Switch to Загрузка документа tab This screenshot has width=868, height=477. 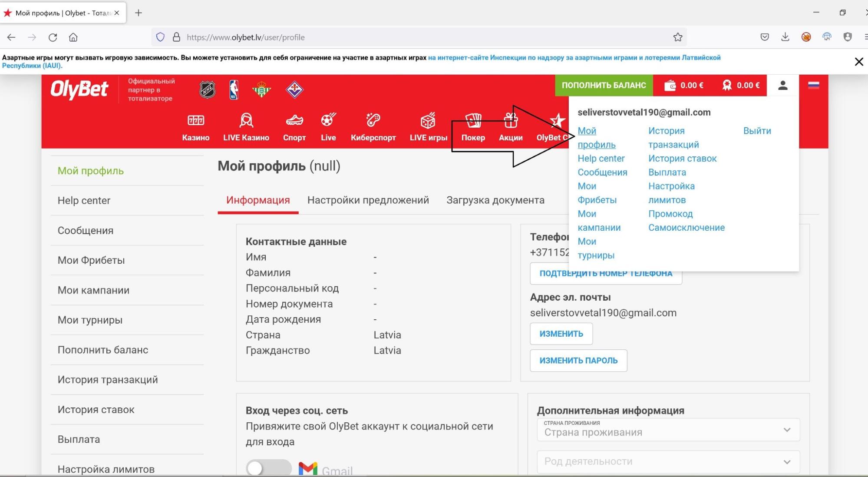pos(495,200)
